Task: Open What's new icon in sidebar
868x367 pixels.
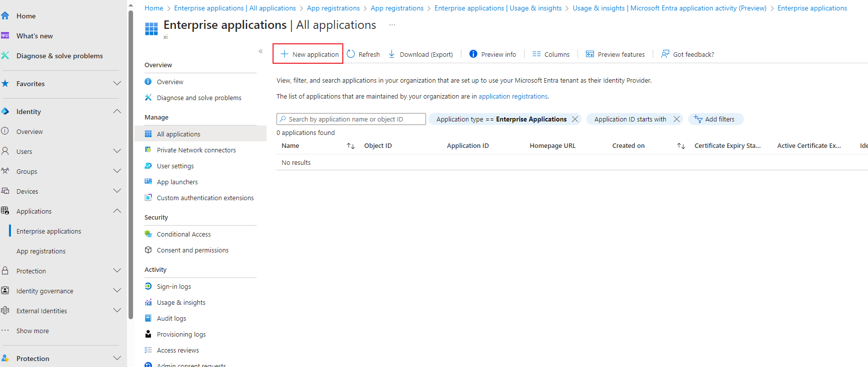Action: 5,35
